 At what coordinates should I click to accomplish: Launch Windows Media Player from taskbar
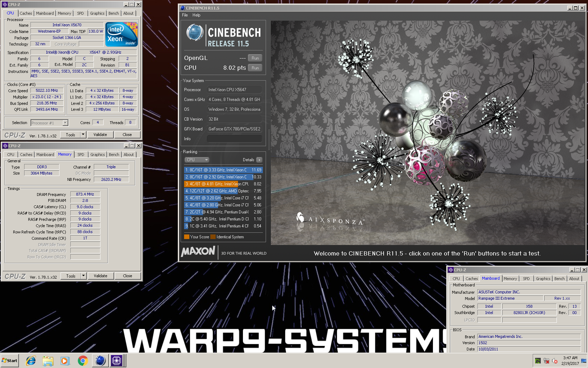pos(65,361)
